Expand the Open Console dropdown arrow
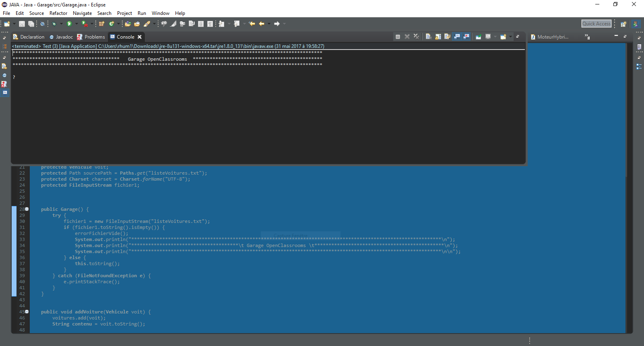This screenshot has height=346, width=644. [510, 37]
